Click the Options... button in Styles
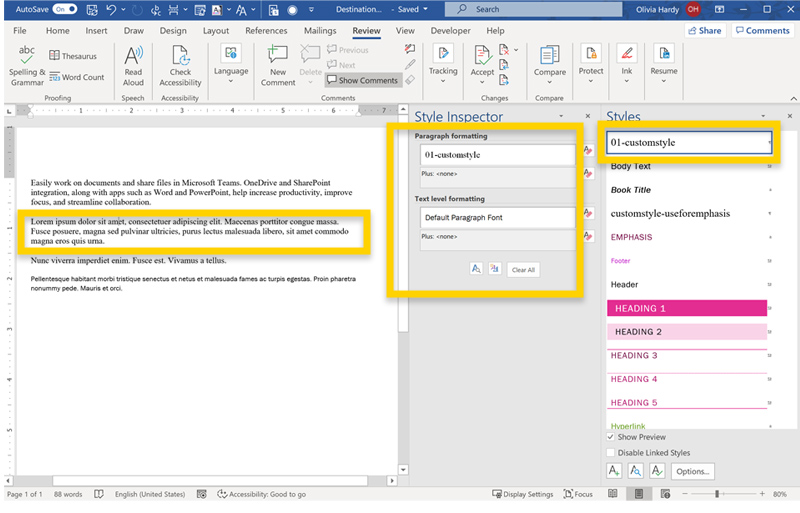The height and width of the screenshot is (513, 800). click(692, 472)
